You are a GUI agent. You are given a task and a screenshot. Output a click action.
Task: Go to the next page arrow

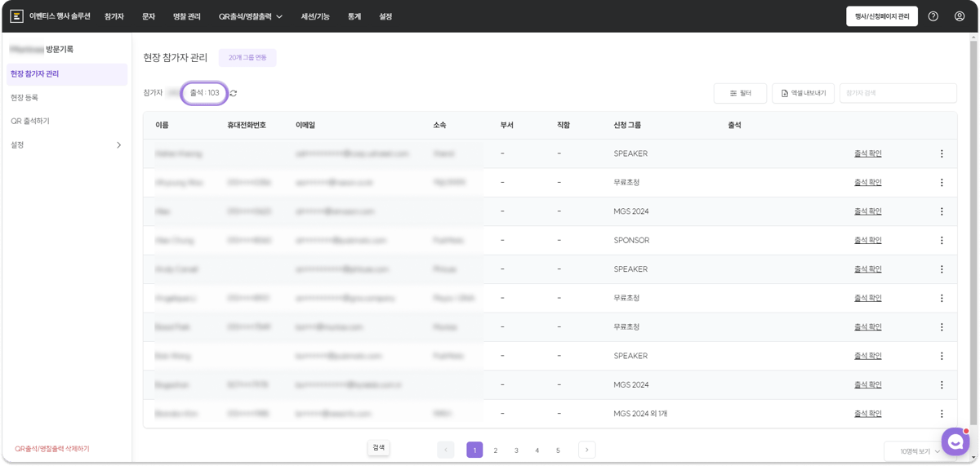pyautogui.click(x=586, y=450)
